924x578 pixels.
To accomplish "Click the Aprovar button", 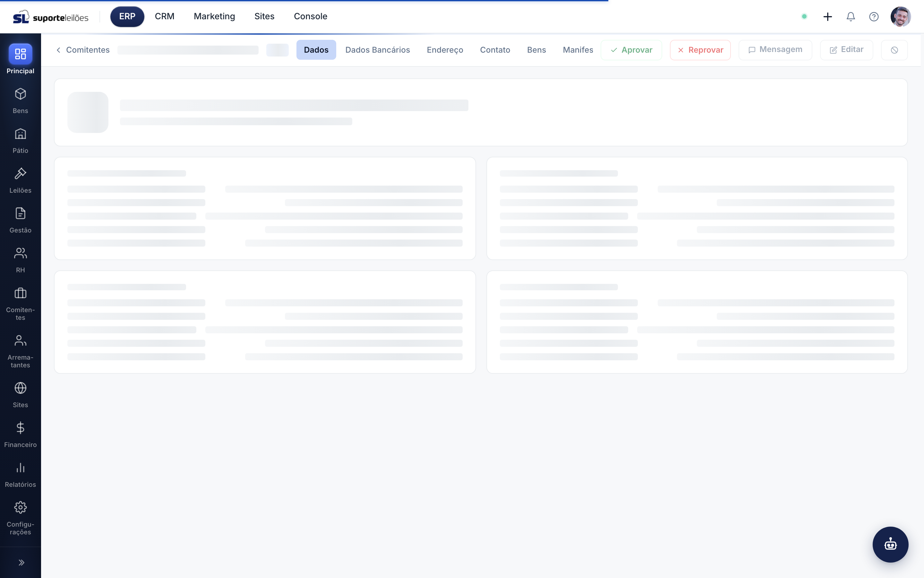I will [x=631, y=50].
